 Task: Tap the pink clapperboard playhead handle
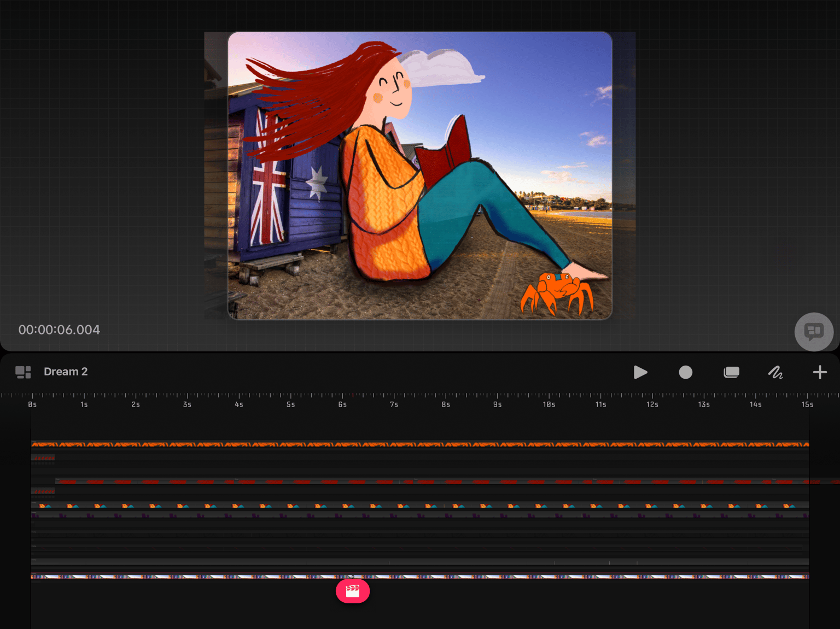tap(353, 591)
